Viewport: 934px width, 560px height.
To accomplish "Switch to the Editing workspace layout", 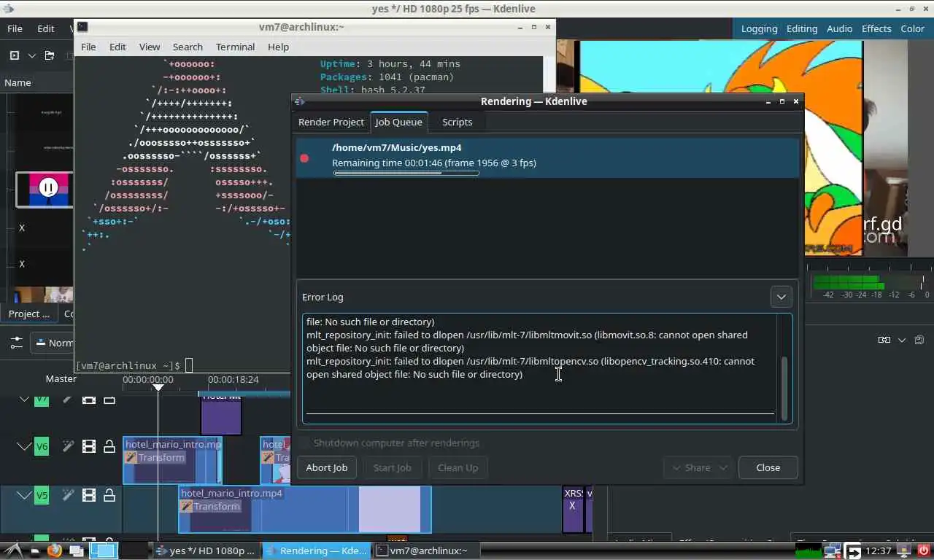I will coord(801,28).
